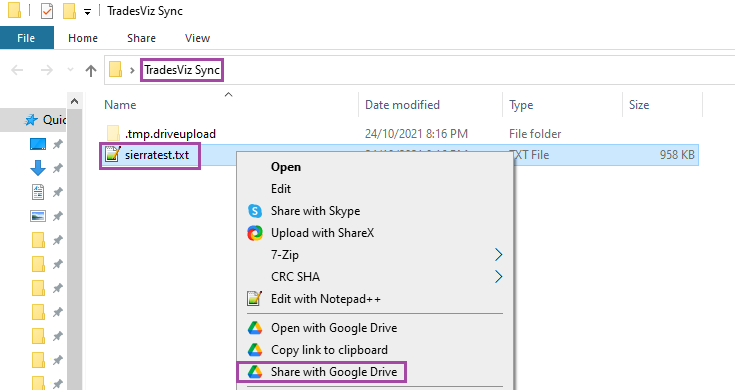Click the blue Downloads arrow in Quick access
Image resolution: width=735 pixels, height=390 pixels.
tap(38, 168)
